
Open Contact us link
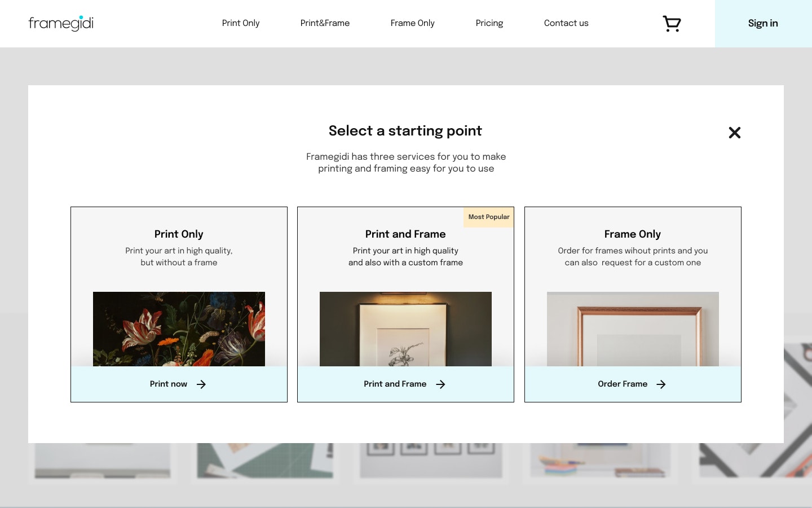(x=566, y=23)
